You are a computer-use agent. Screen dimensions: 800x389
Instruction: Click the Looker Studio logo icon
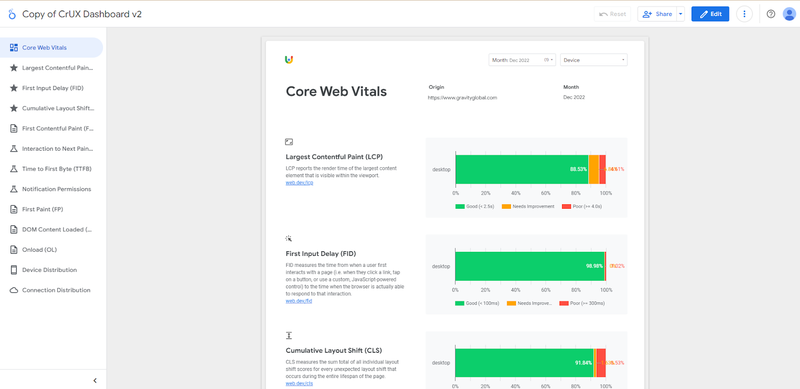(12, 14)
